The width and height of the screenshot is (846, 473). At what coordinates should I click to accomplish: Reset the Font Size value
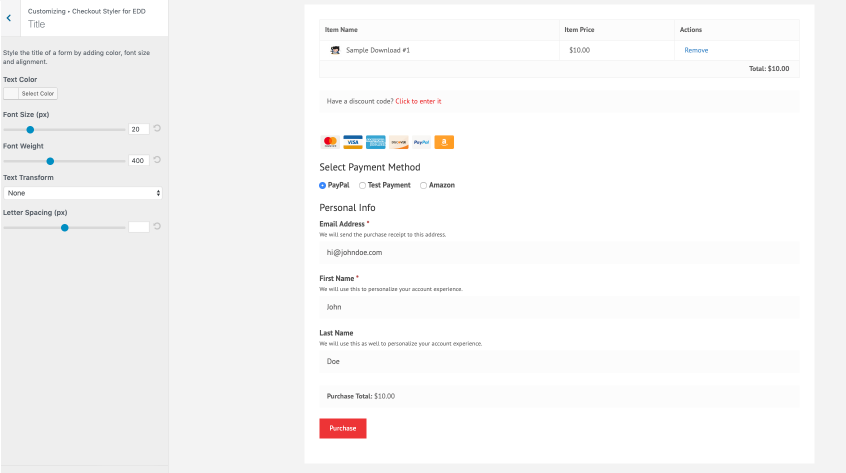[x=157, y=128]
